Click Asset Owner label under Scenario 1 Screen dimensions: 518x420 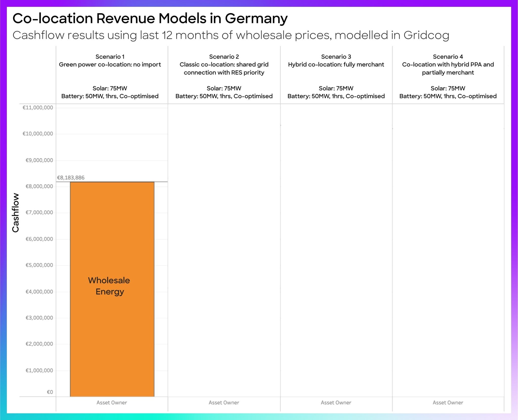coord(112,403)
